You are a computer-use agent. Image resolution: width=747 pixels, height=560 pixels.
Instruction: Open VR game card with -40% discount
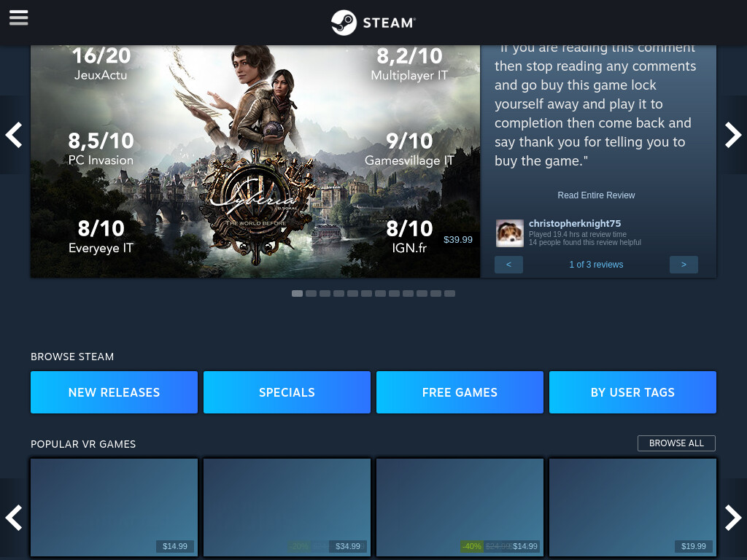point(460,507)
